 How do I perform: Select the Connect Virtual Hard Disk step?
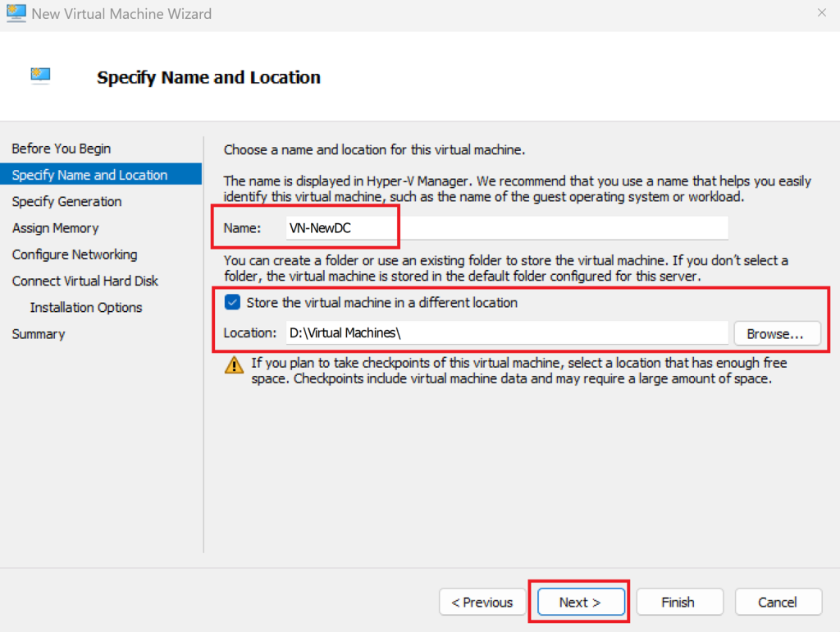tap(84, 281)
